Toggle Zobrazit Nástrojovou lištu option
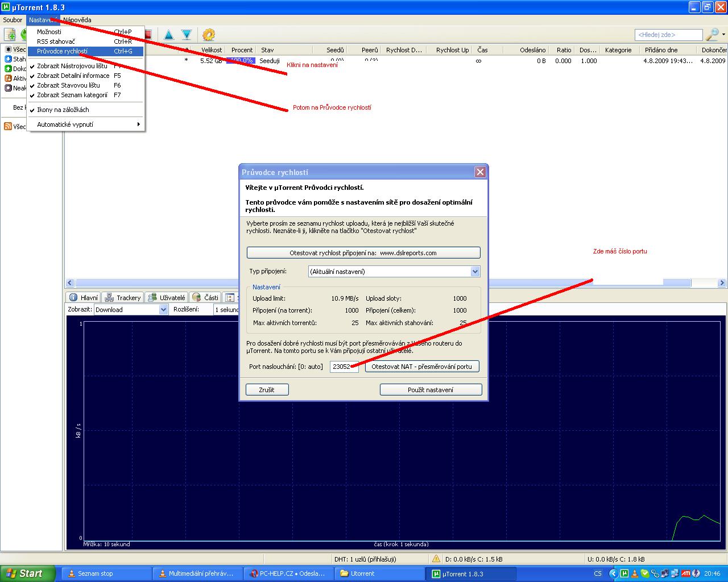Screen dimensions: 728x582 72,66
